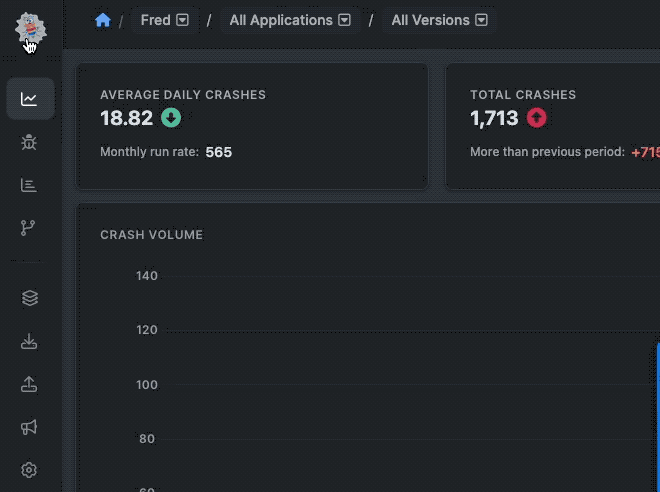Click the stacked layers sidebar icon
The height and width of the screenshot is (492, 660).
click(x=29, y=298)
